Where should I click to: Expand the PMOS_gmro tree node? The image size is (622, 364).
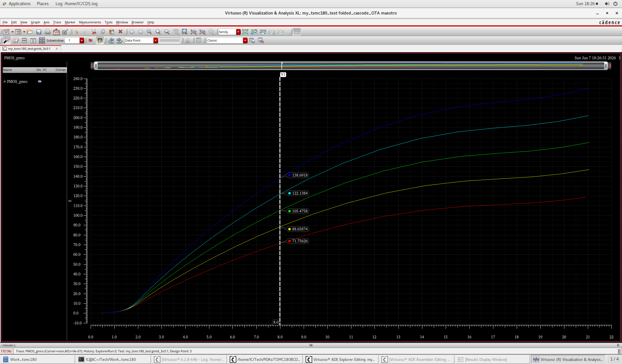tap(5, 81)
